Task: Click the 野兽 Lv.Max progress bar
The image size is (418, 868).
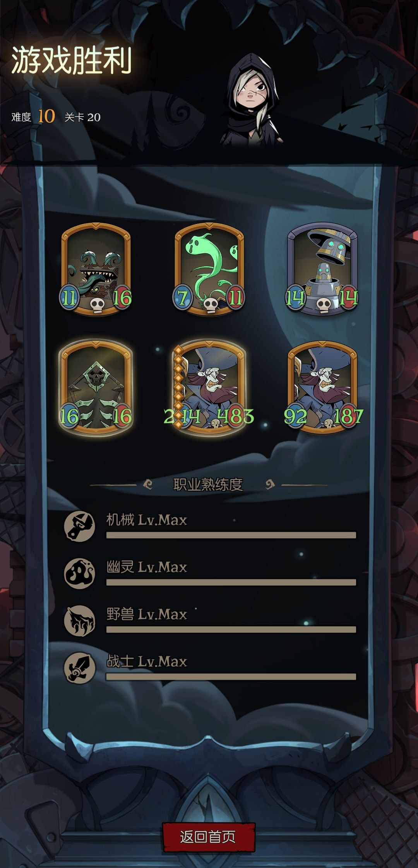Action: (x=231, y=629)
